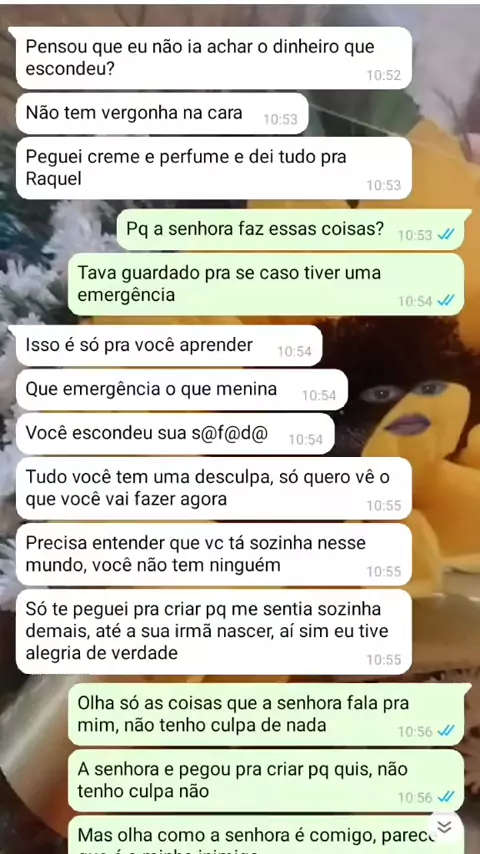The image size is (480, 854).
Task: Tap sent message 'Pq a senhora faz essas coisas?'
Action: pyautogui.click(x=294, y=230)
